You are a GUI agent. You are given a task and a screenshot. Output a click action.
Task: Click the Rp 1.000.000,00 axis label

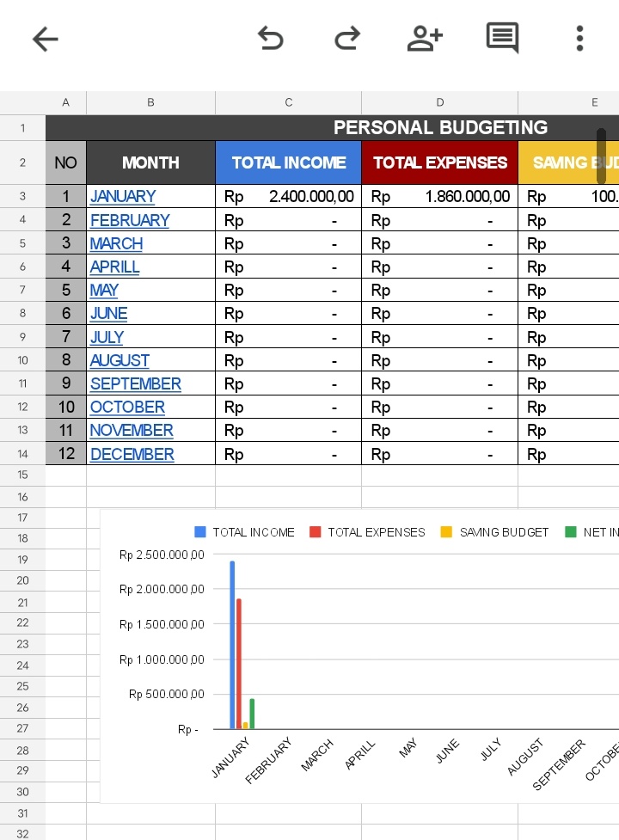pyautogui.click(x=162, y=659)
